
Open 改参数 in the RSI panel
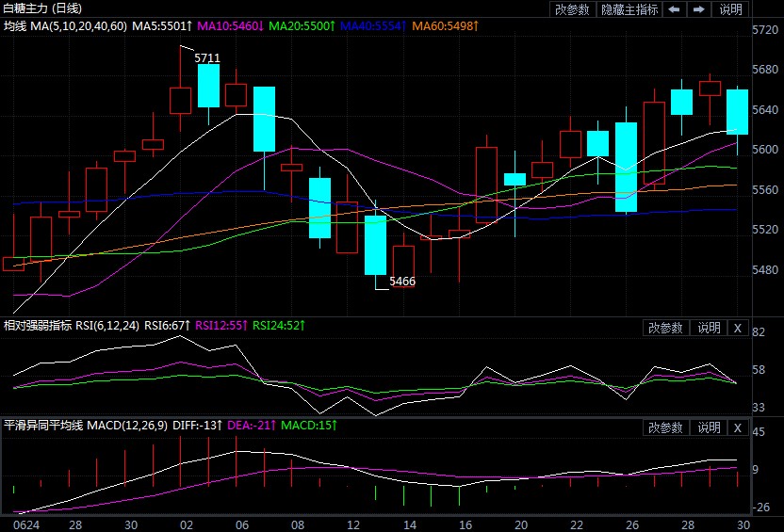tap(666, 328)
